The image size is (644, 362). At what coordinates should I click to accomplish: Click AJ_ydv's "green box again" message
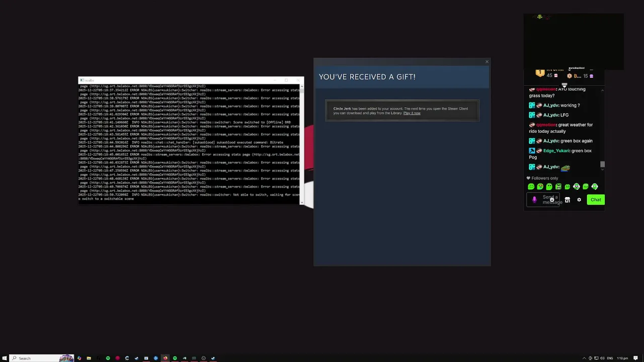click(x=576, y=141)
